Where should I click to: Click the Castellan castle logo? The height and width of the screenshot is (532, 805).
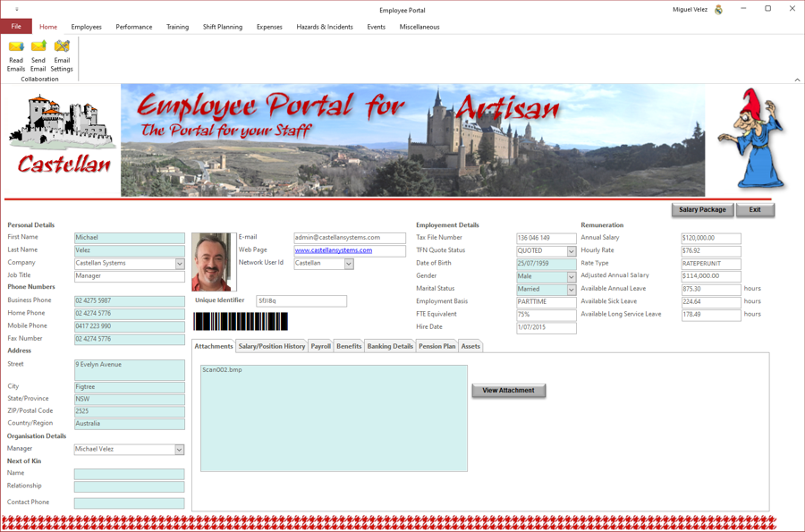(61, 138)
